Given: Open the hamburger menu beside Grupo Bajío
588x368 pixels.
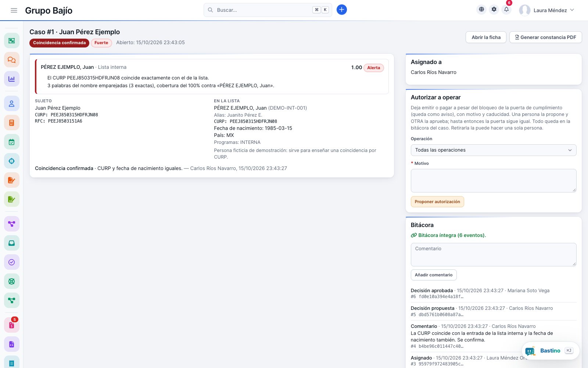Looking at the screenshot, I should (x=14, y=10).
